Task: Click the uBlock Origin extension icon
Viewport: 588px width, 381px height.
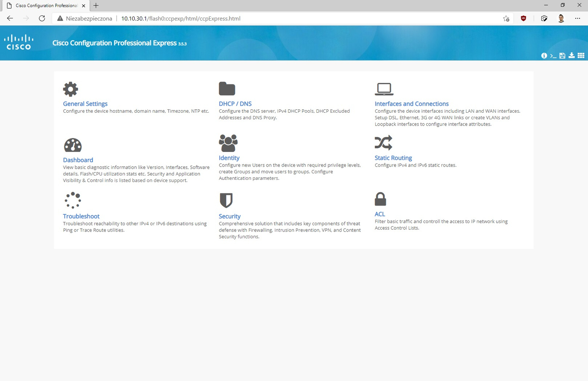Action: 523,18
